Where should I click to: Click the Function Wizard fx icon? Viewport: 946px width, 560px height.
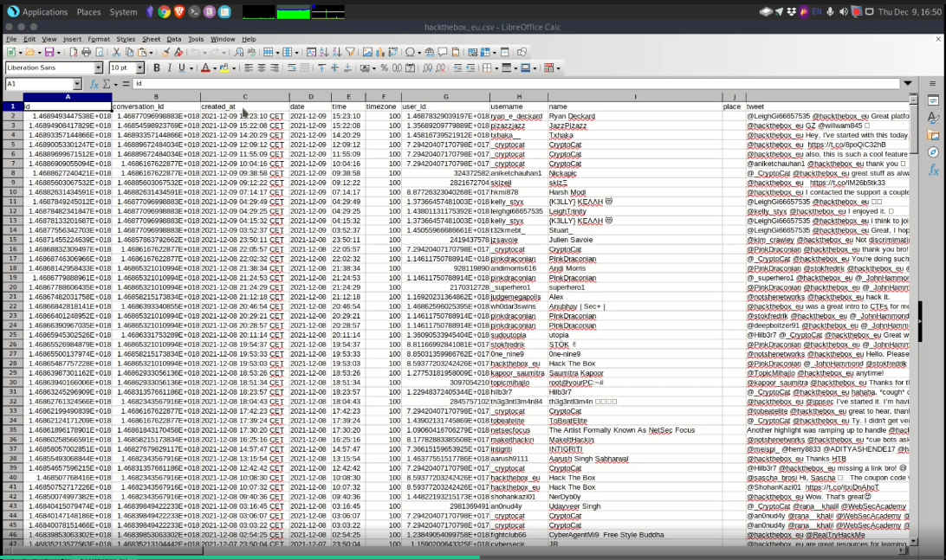tap(94, 84)
